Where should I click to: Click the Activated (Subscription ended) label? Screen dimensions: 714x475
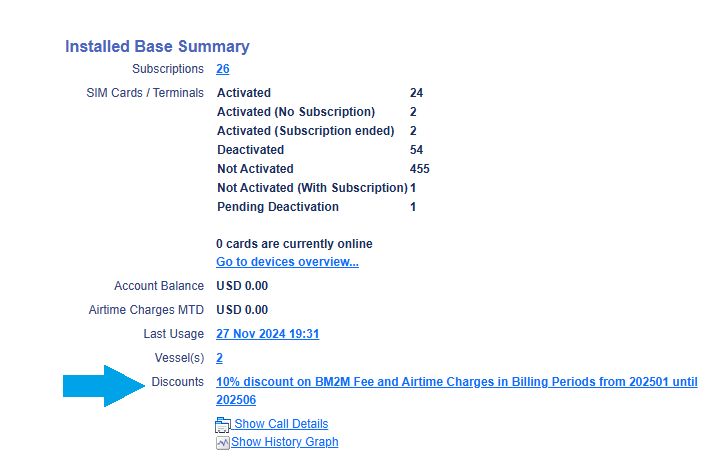click(305, 131)
